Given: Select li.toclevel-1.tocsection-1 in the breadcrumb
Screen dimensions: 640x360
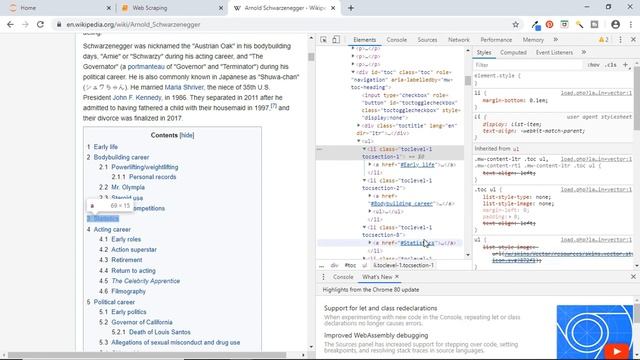Looking at the screenshot, I should pyautogui.click(x=403, y=265).
